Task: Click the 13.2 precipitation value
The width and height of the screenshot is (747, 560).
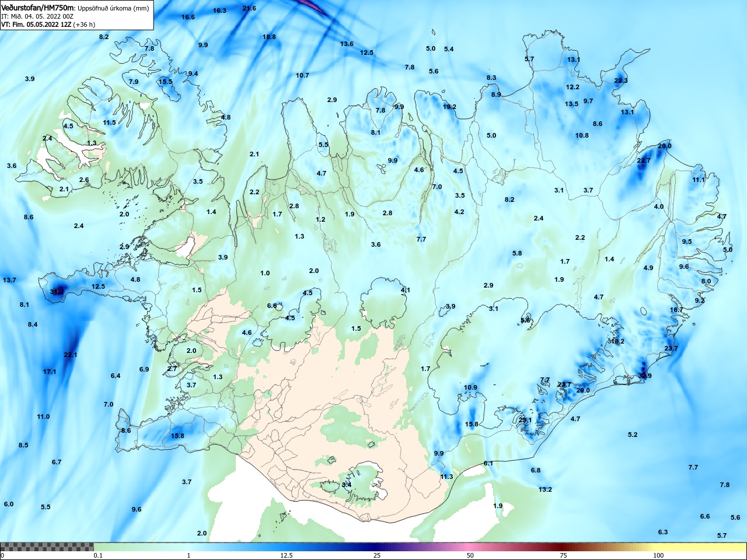Action: (545, 489)
